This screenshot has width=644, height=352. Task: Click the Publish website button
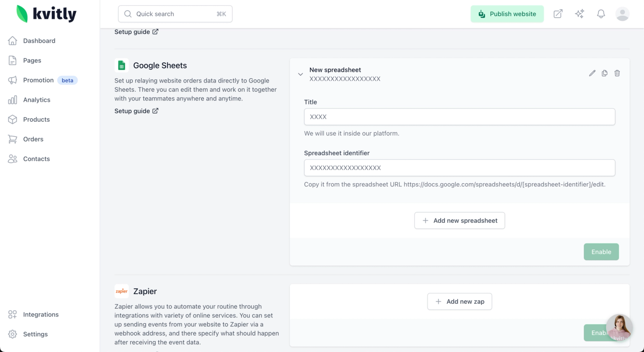click(x=507, y=14)
